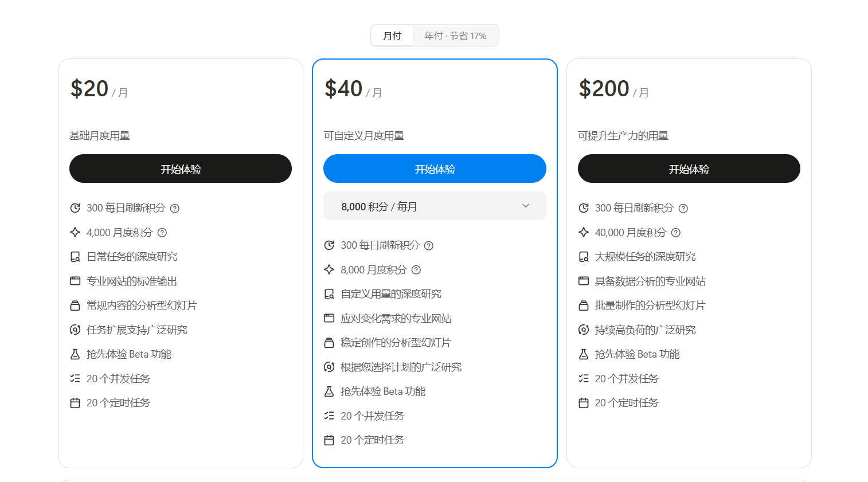Image resolution: width=868 pixels, height=482 pixels.
Task: Click calendar icon next to 20 个定时任务 in $40 plan
Action: point(329,440)
